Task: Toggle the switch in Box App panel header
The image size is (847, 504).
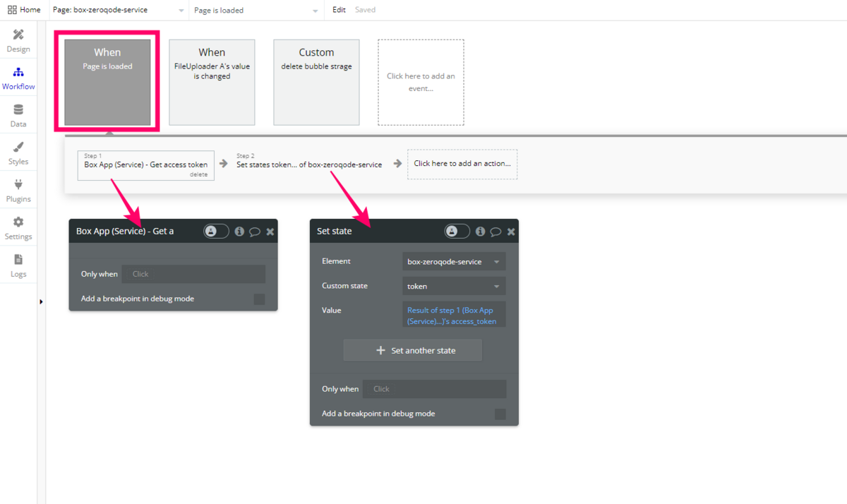Action: (216, 231)
